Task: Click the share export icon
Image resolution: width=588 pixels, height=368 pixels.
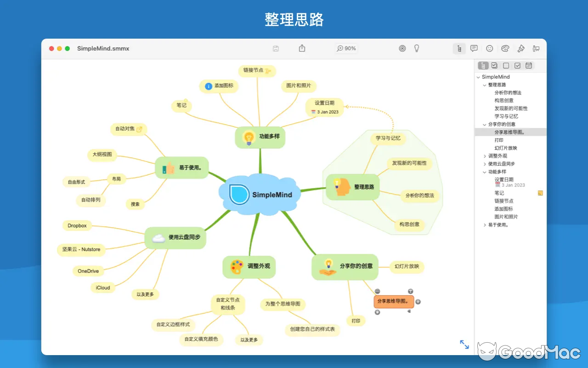Action: [x=302, y=48]
